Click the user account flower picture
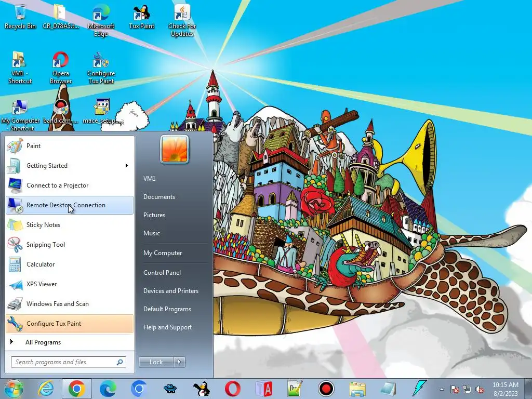The width and height of the screenshot is (532, 399). pos(175,149)
